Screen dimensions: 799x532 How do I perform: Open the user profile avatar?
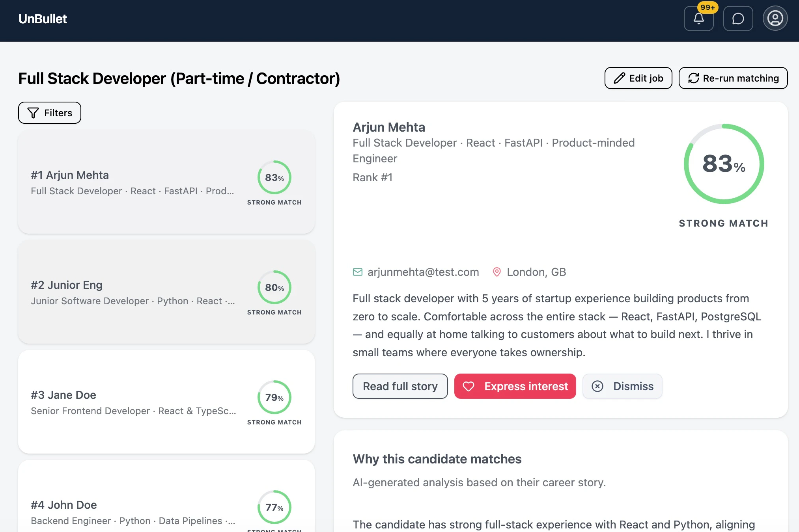point(775,19)
